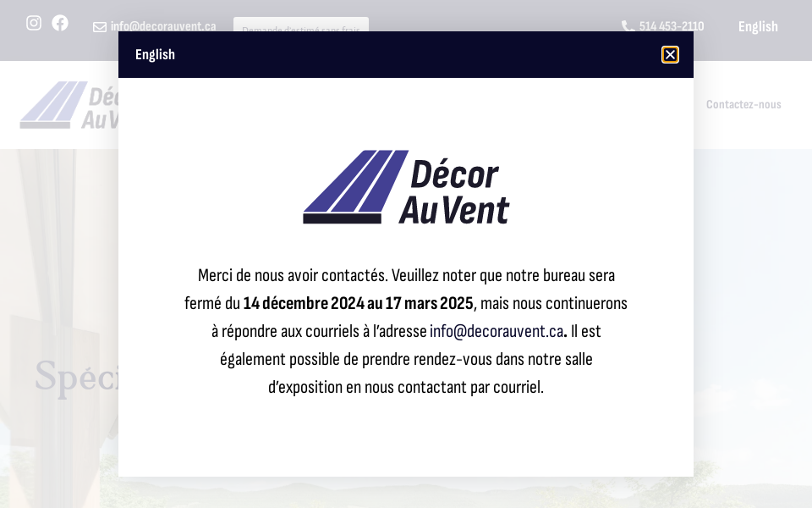The height and width of the screenshot is (508, 812).
Task: Call by clicking the 514 453-2110 number
Action: pos(671,26)
